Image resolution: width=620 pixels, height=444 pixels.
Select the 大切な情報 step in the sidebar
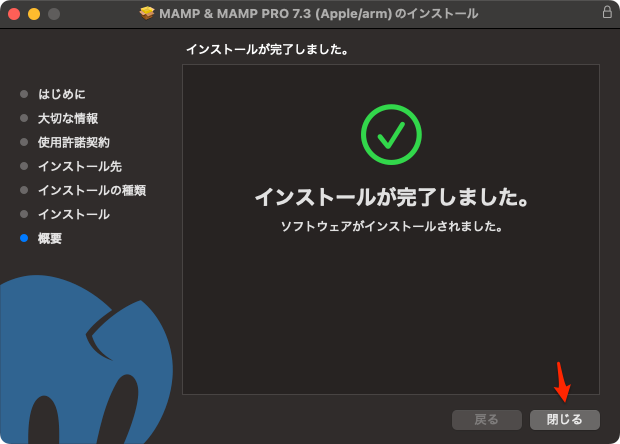(68, 118)
